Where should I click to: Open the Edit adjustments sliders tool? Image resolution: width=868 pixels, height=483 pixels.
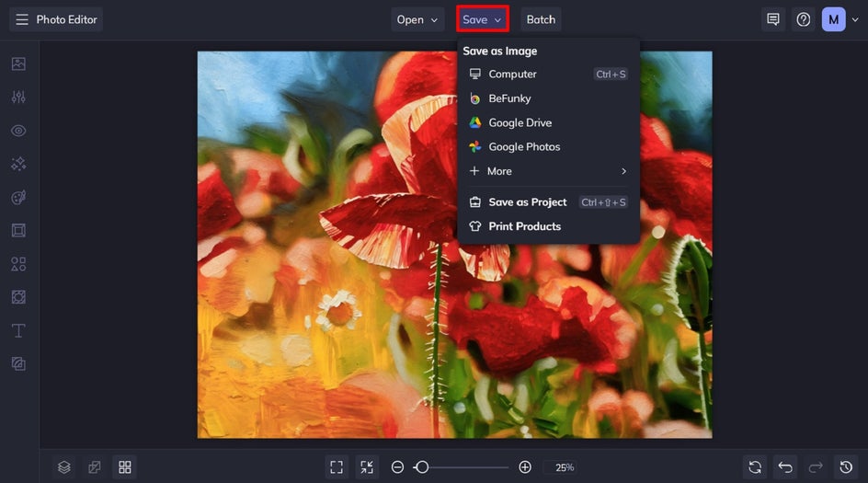(x=18, y=97)
